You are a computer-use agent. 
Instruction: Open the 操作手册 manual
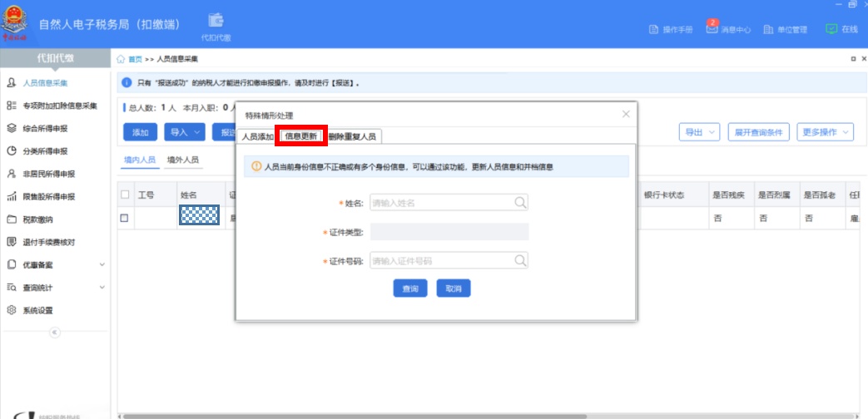click(x=671, y=30)
